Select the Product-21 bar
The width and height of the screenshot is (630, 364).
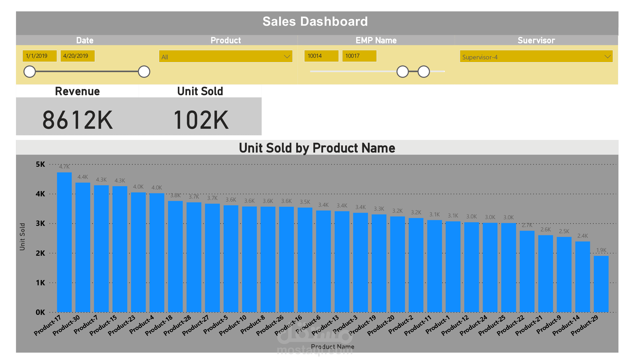(546, 273)
